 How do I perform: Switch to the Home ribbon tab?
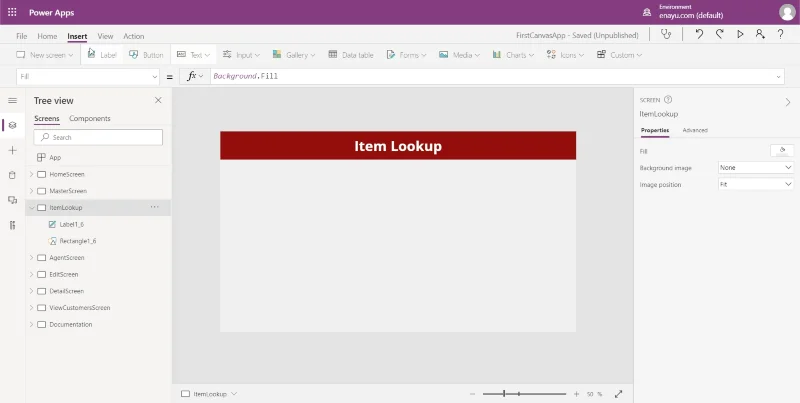pyautogui.click(x=47, y=36)
